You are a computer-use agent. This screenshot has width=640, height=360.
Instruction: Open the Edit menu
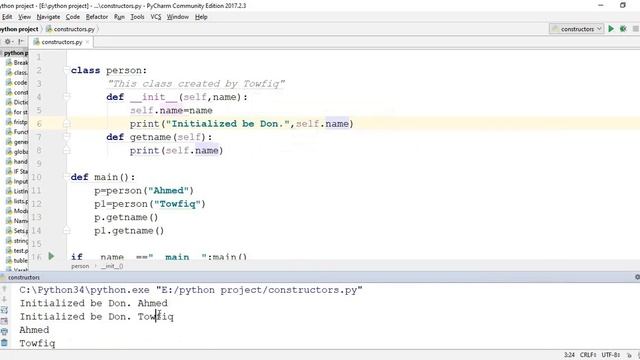pos(7,17)
